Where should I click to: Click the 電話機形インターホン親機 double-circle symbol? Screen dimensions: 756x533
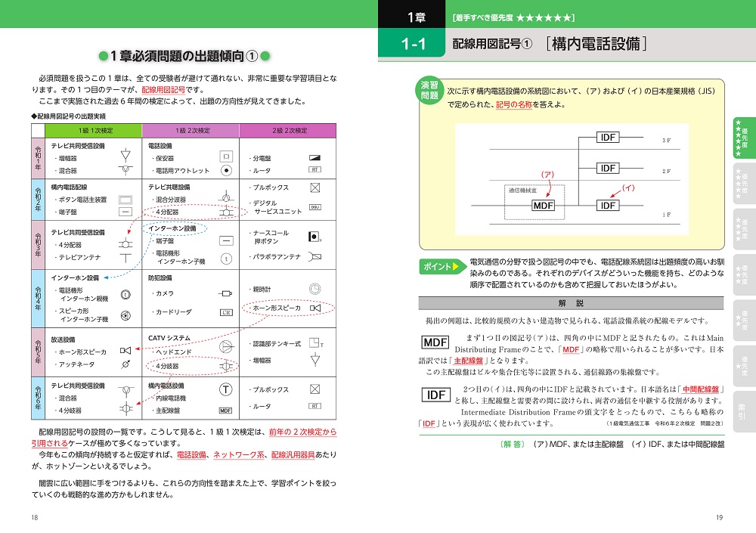tap(125, 294)
